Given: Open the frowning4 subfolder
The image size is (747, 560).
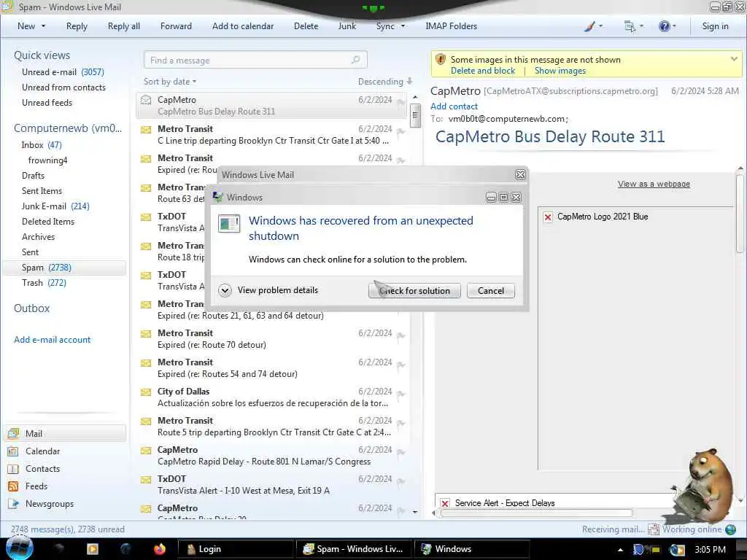Looking at the screenshot, I should (47, 160).
